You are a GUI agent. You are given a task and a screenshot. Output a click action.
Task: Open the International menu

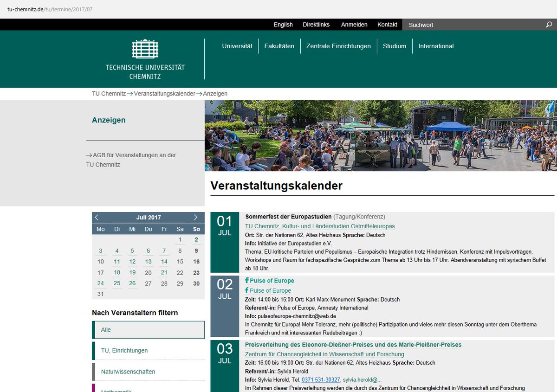436,46
